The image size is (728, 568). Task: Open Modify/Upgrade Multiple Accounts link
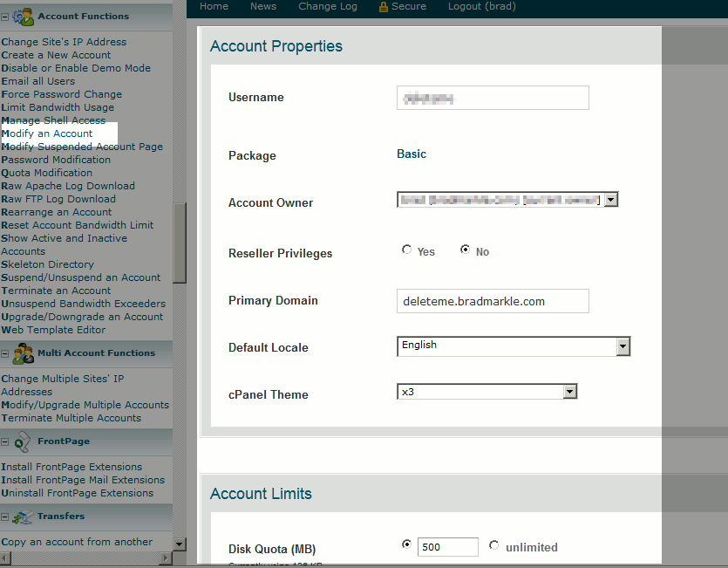click(x=85, y=405)
